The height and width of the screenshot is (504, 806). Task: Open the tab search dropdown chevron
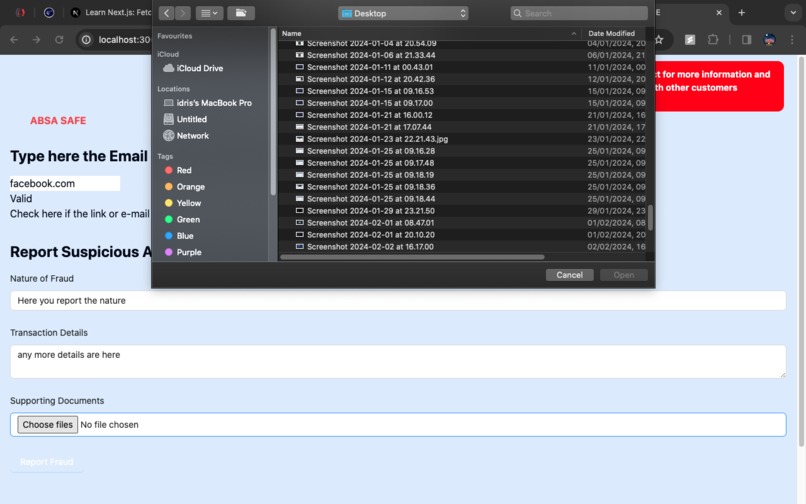793,12
